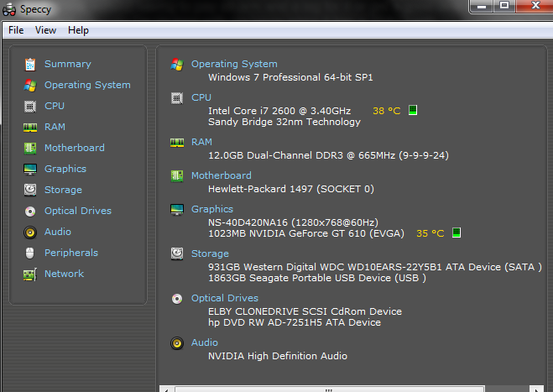553x392 pixels.
Task: Click the hp DVD RW AD-7251H5 entry
Action: pos(295,322)
